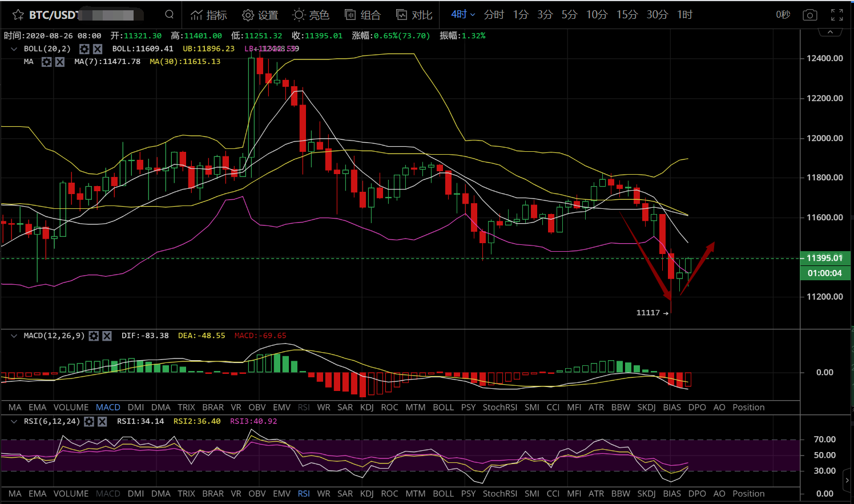Open the 对比 compare tool
The height and width of the screenshot is (504, 854).
(x=414, y=15)
